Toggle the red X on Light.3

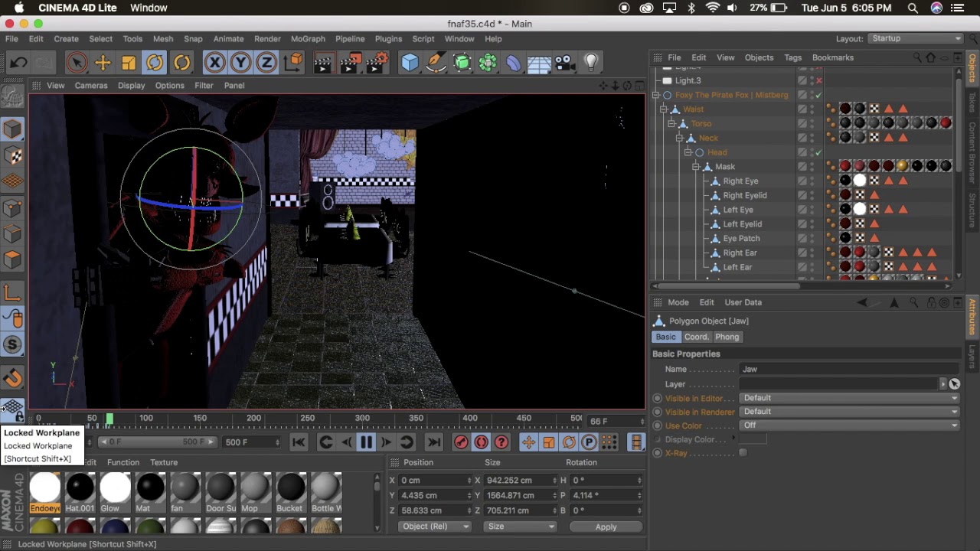[x=818, y=80]
